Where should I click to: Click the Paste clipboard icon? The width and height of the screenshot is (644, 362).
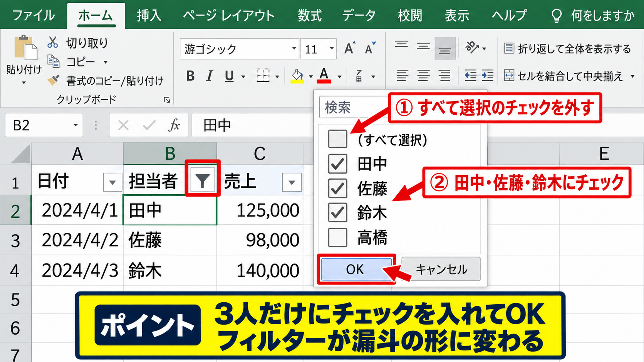(25, 48)
